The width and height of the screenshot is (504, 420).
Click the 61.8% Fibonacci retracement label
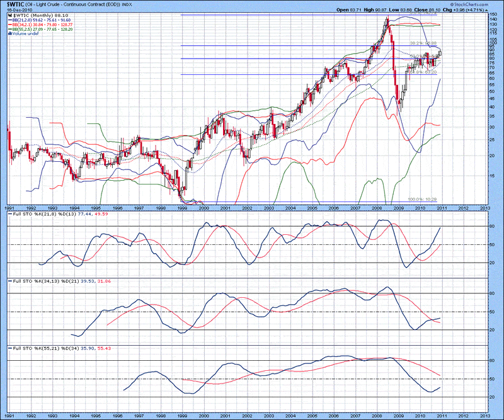(x=423, y=72)
